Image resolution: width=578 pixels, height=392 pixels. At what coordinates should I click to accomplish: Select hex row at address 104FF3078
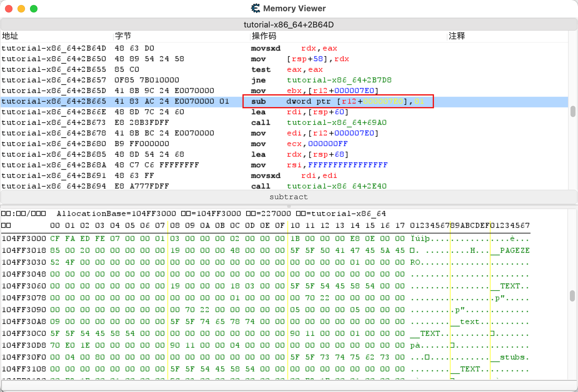(266, 298)
